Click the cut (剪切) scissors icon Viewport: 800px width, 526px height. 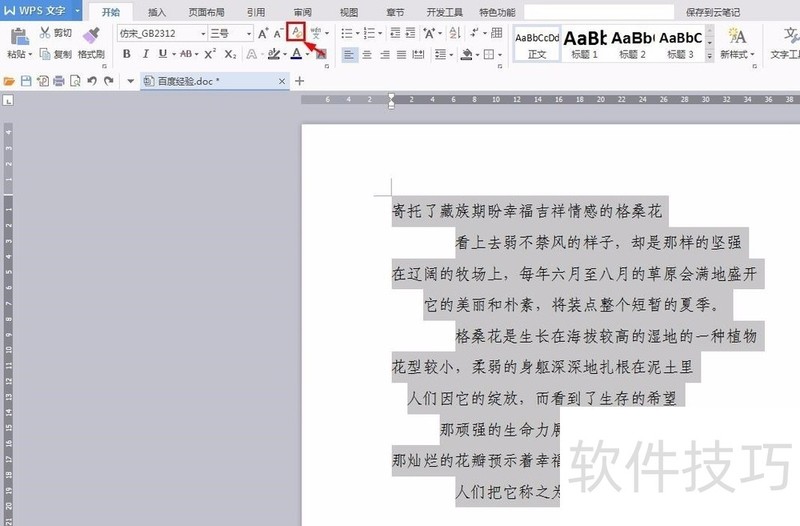coord(45,33)
